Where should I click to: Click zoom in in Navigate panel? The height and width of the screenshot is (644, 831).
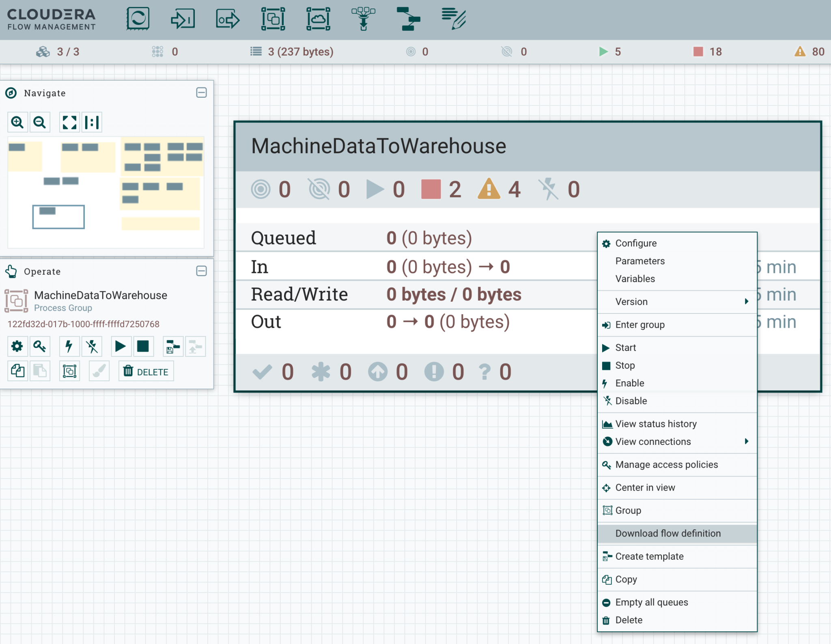(x=17, y=122)
